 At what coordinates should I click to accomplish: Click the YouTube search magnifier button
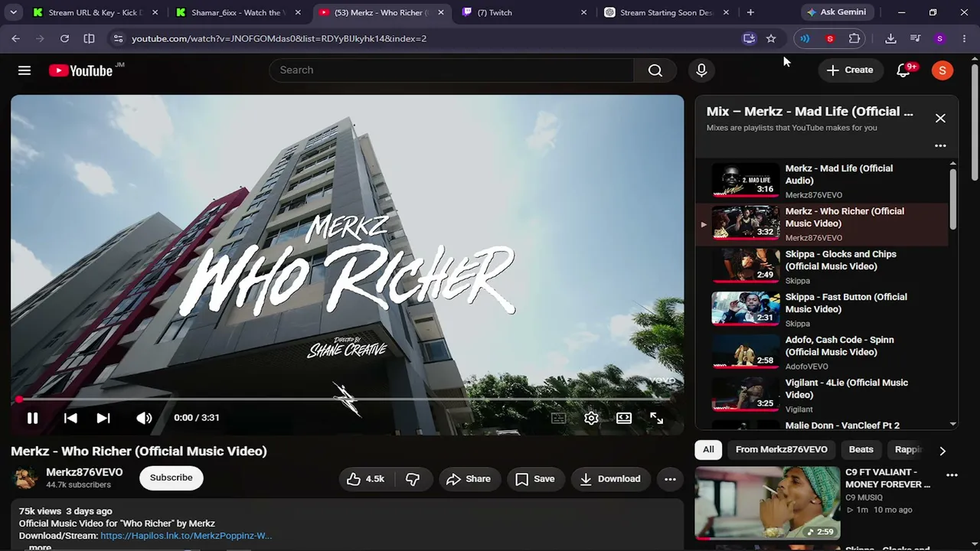pos(655,70)
